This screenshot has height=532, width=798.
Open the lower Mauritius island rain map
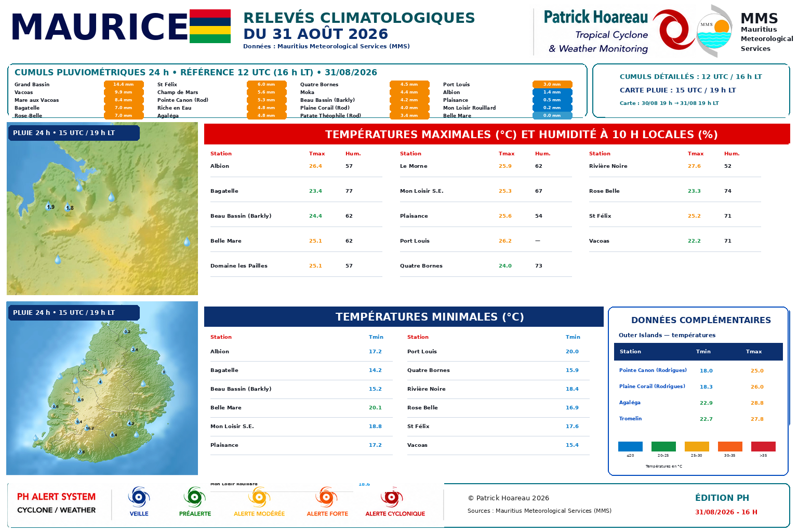(x=102, y=388)
